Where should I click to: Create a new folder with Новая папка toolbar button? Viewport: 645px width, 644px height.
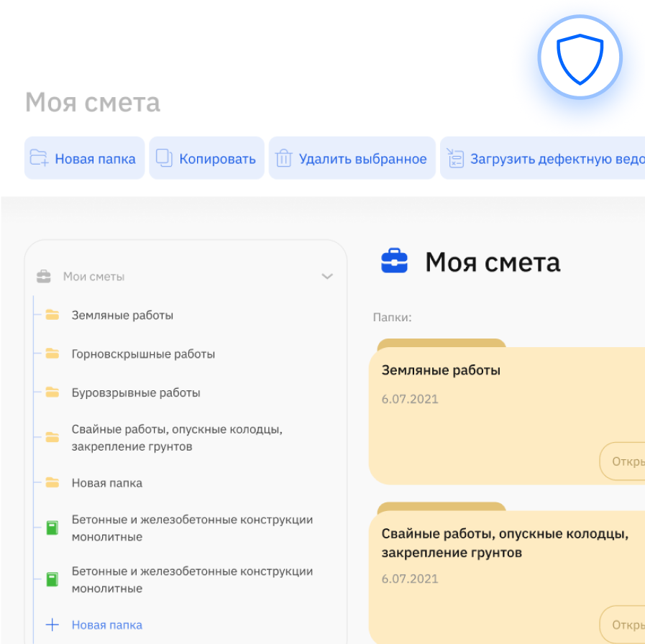tap(84, 158)
